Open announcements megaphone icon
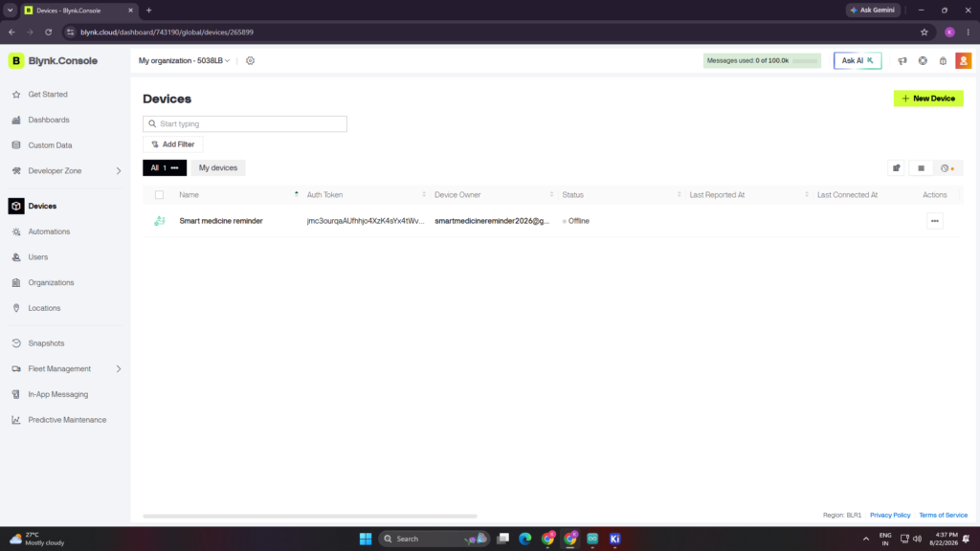980x551 pixels. click(x=902, y=60)
